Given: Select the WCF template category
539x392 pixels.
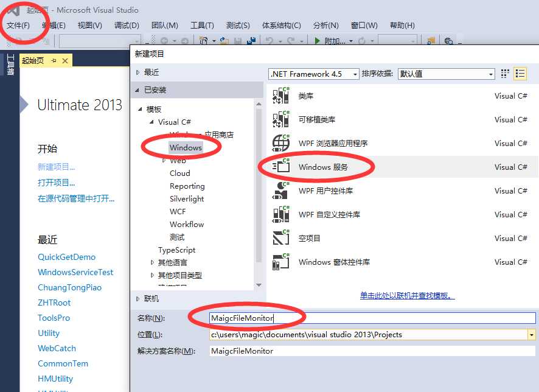Looking at the screenshot, I should (x=178, y=211).
